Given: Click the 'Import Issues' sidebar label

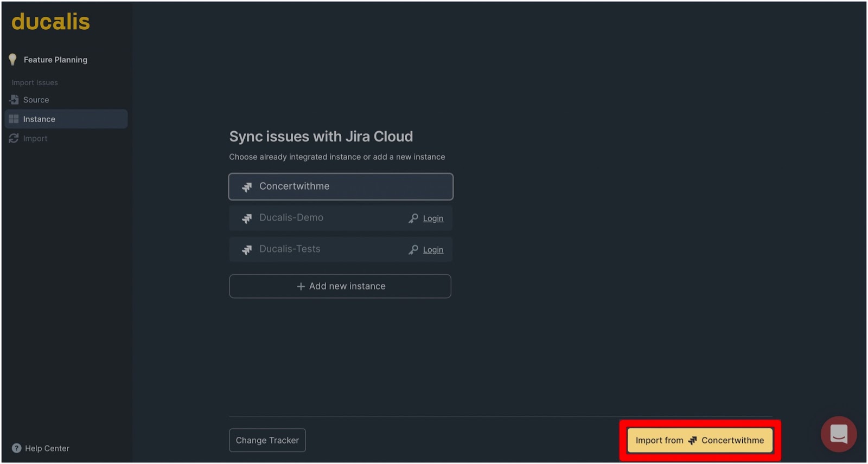Looking at the screenshot, I should (x=35, y=82).
